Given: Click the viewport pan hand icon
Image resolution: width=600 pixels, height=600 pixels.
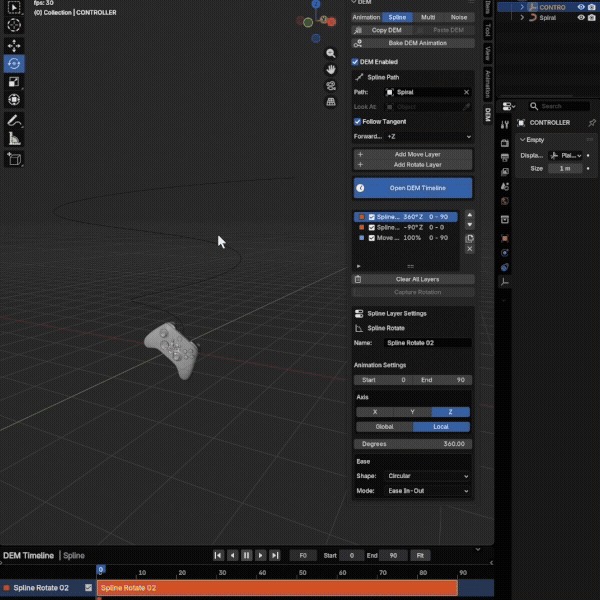Looking at the screenshot, I should tap(331, 69).
